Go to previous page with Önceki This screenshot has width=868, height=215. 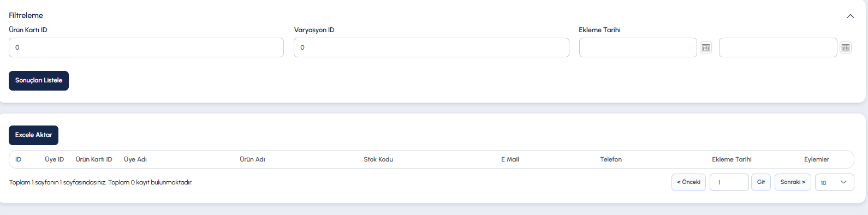(688, 182)
